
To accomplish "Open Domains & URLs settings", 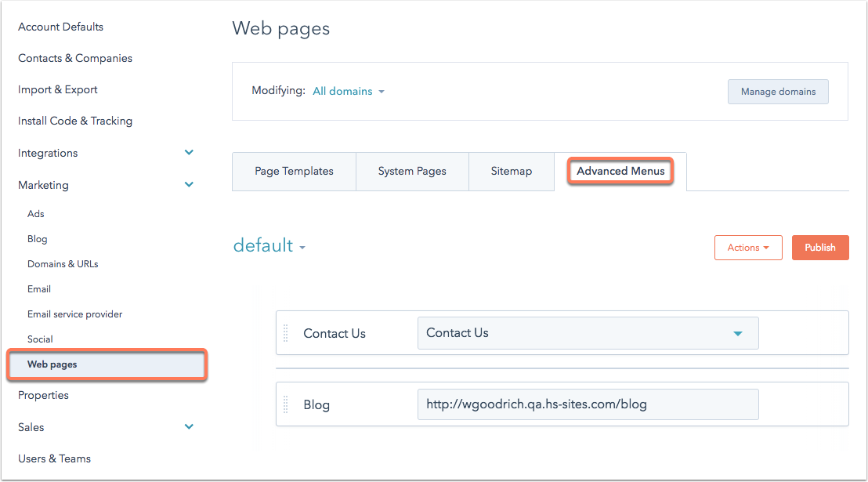I will (x=63, y=264).
